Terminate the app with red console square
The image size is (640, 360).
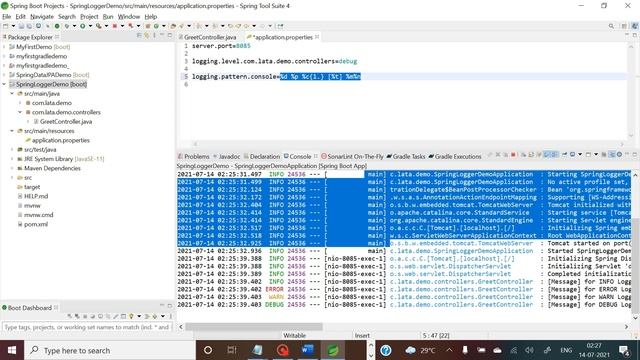coord(513,155)
